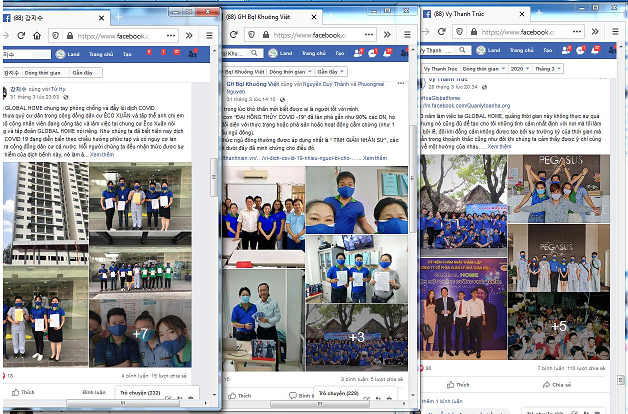
Task: Click horizontal scrollbar in left window
Action: point(123,403)
